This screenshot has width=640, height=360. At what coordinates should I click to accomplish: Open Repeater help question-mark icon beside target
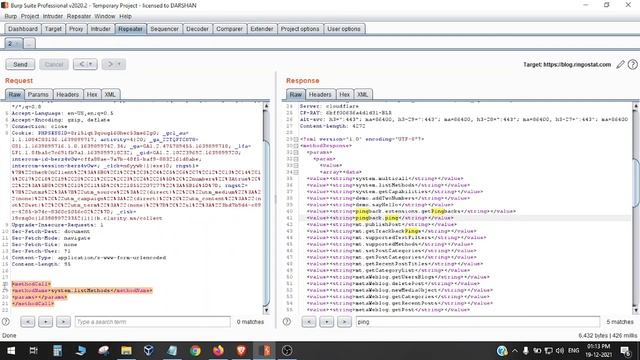point(632,64)
